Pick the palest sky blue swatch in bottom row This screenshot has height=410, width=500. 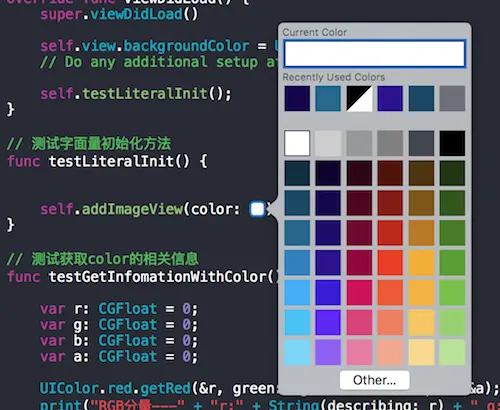point(297,352)
